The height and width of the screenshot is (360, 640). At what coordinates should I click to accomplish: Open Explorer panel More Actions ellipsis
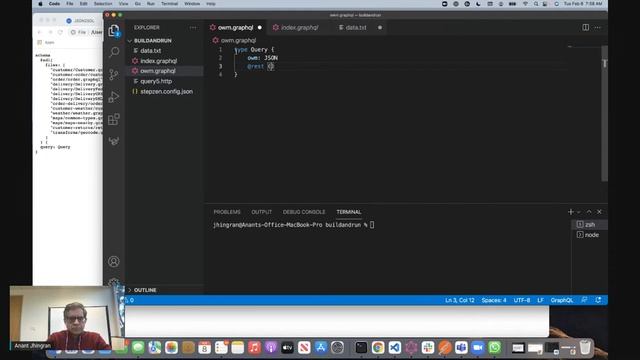(193, 27)
